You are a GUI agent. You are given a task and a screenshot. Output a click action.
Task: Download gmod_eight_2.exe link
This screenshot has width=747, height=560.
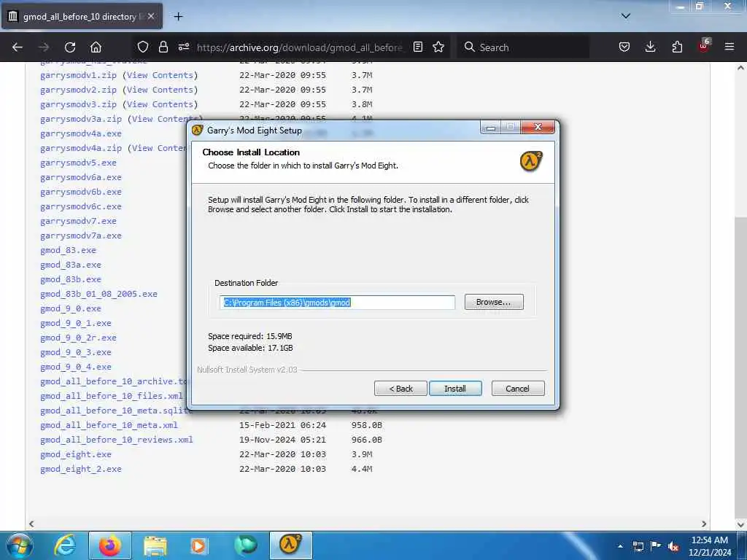tap(81, 469)
